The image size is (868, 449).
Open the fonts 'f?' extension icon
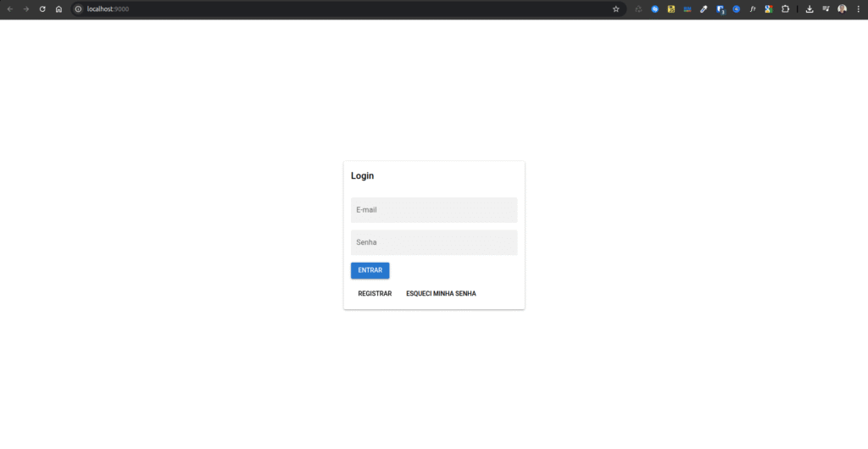click(753, 8)
